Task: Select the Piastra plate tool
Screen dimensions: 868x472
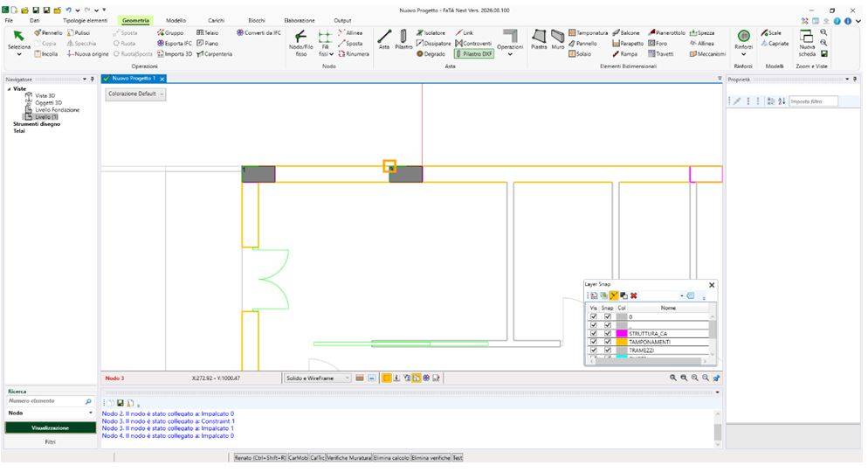Action: click(x=539, y=40)
